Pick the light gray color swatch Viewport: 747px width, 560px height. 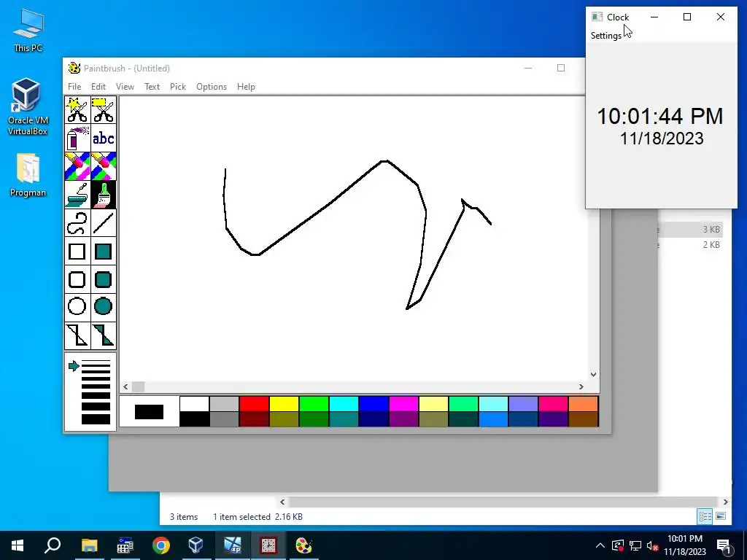[224, 404]
